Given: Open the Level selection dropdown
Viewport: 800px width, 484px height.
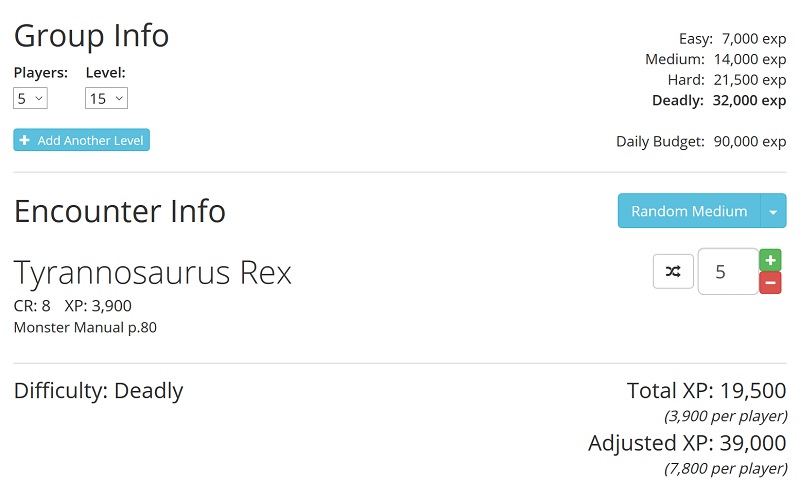Looking at the screenshot, I should tap(106, 98).
